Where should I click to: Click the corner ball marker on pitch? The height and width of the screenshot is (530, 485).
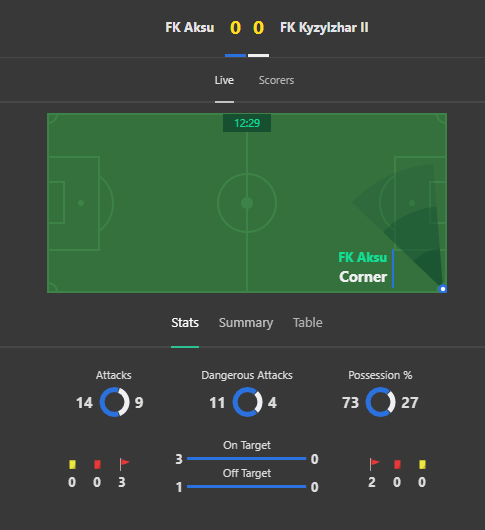click(442, 289)
